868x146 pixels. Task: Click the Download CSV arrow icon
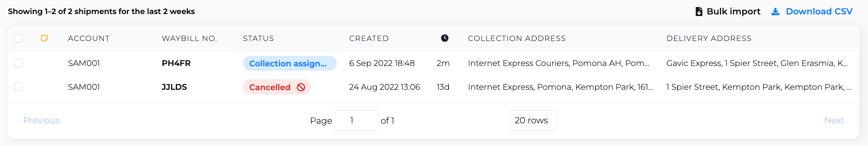[x=775, y=12]
